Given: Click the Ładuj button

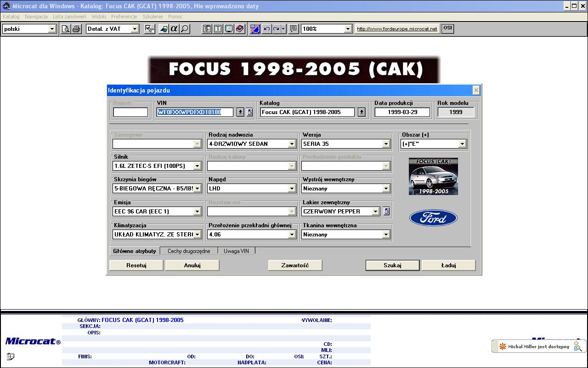Looking at the screenshot, I should 448,265.
